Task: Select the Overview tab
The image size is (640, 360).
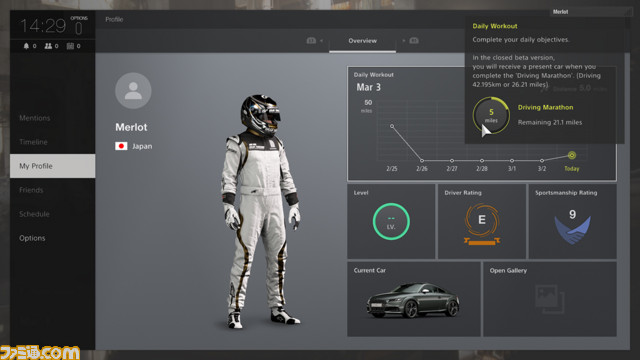Action: tap(362, 41)
